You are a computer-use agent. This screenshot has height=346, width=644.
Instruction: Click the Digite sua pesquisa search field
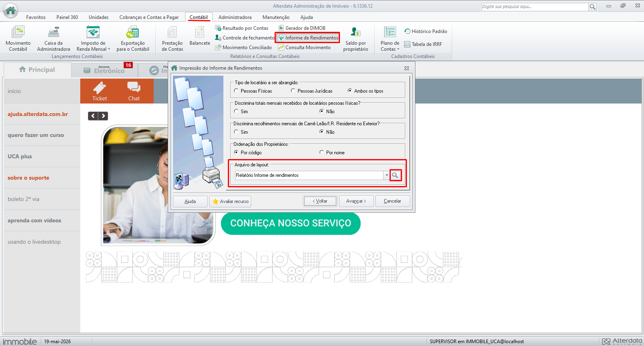point(535,7)
